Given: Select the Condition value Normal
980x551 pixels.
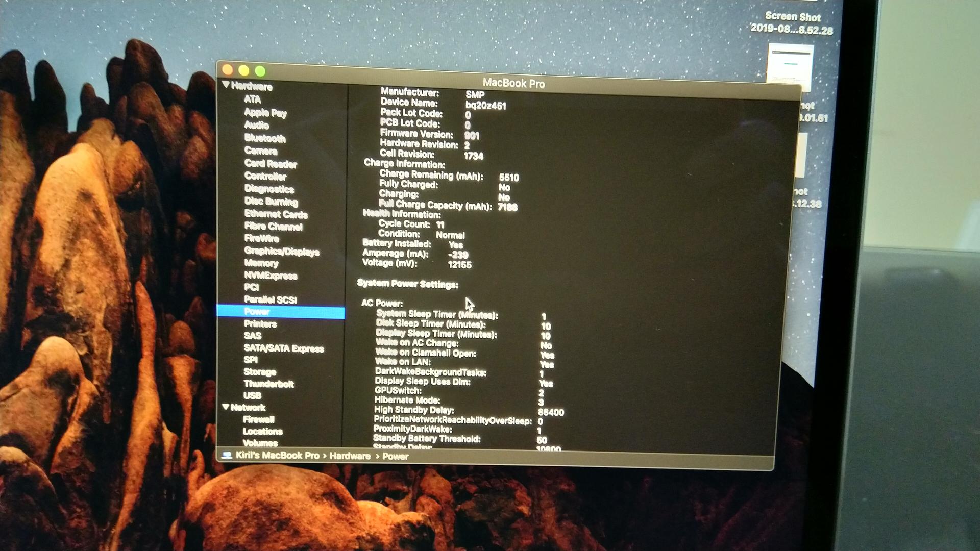Looking at the screenshot, I should 450,235.
